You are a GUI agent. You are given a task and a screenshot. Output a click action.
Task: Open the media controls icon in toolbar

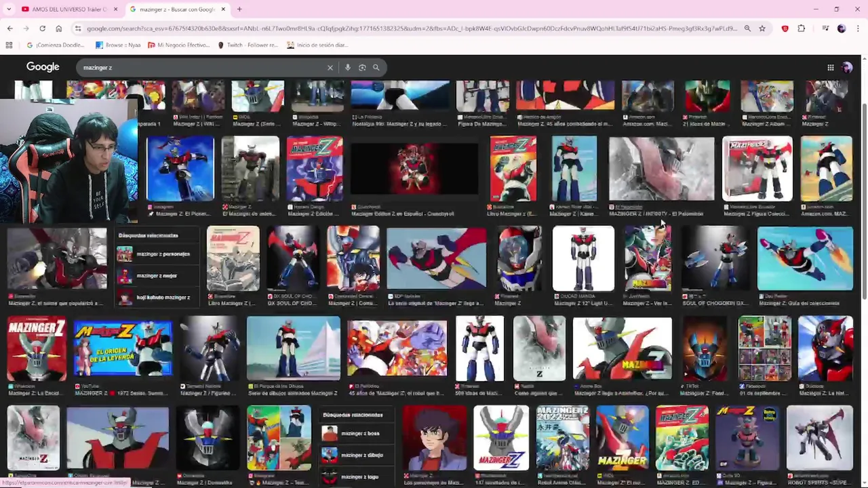pos(825,28)
